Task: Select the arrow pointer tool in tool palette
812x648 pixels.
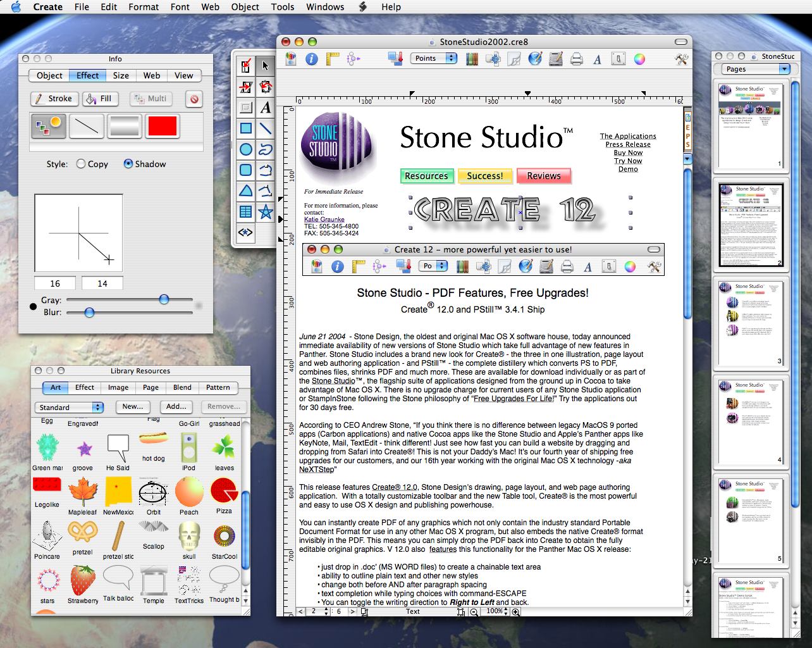Action: (x=266, y=65)
